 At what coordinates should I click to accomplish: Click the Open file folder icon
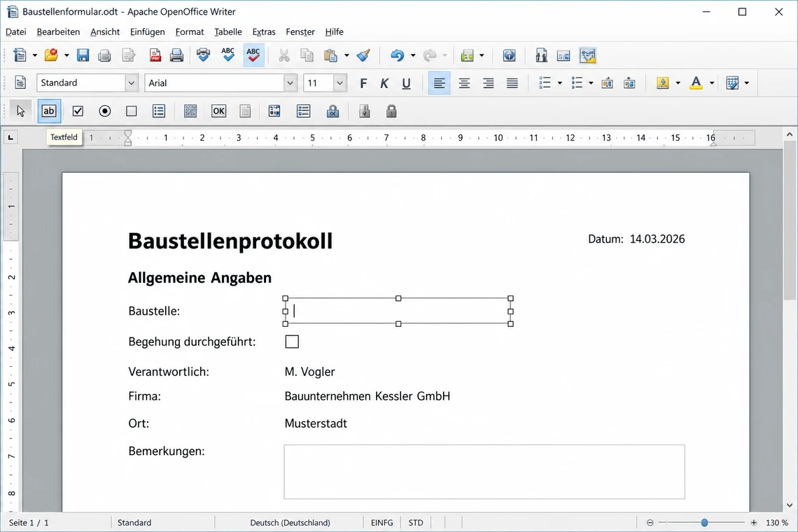[51, 55]
